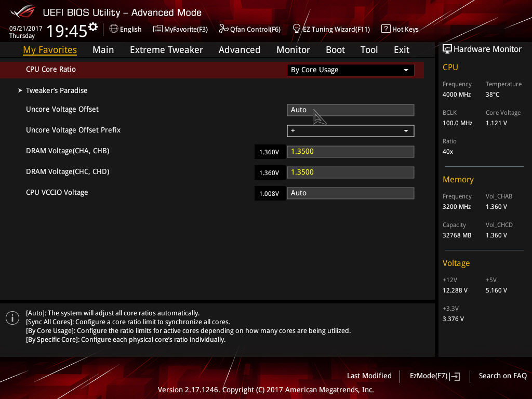Screen dimensions: 532x399
Task: Start EZ Tuning Wizard(F11)
Action: [x=331, y=29]
